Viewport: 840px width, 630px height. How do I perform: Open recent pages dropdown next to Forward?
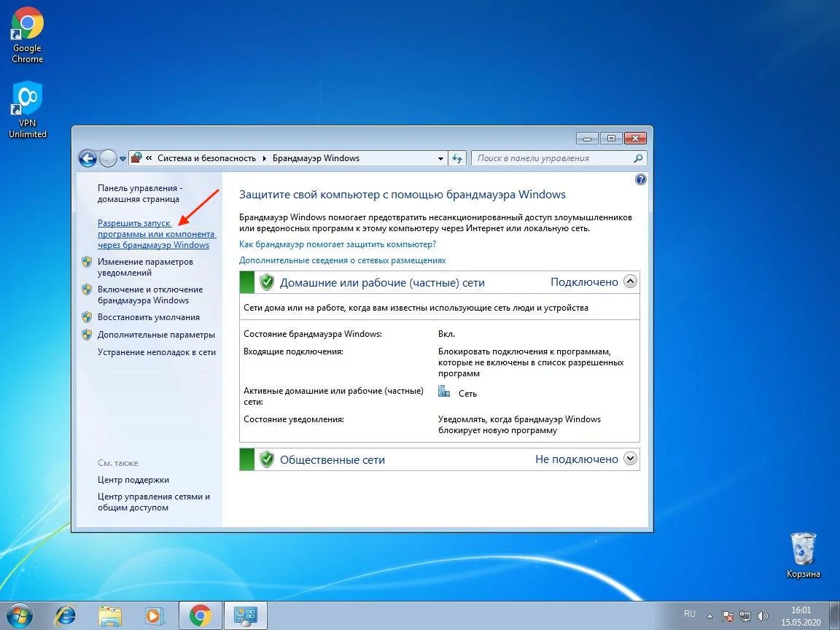pos(122,158)
